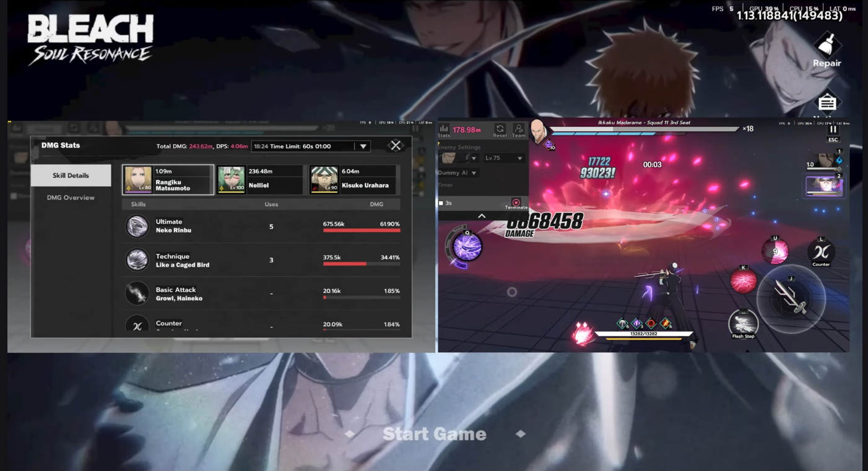
Task: Use the Flash Step dash skill
Action: (743, 322)
